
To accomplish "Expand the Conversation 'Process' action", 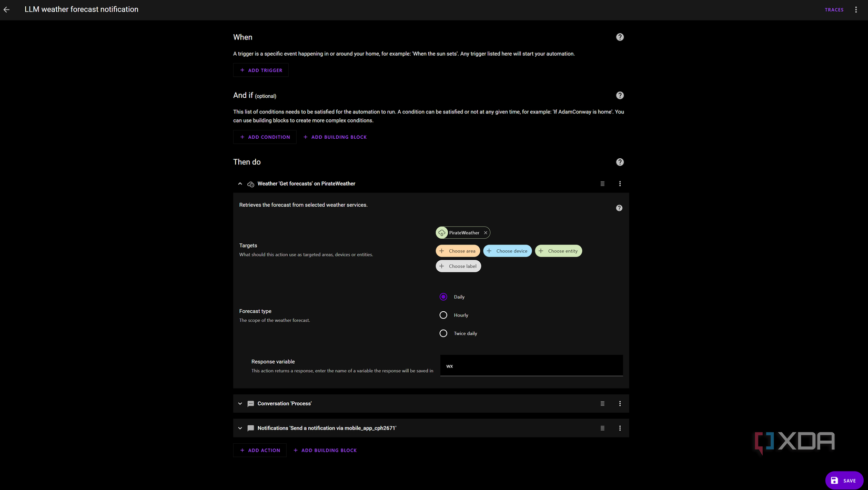I will click(x=240, y=403).
